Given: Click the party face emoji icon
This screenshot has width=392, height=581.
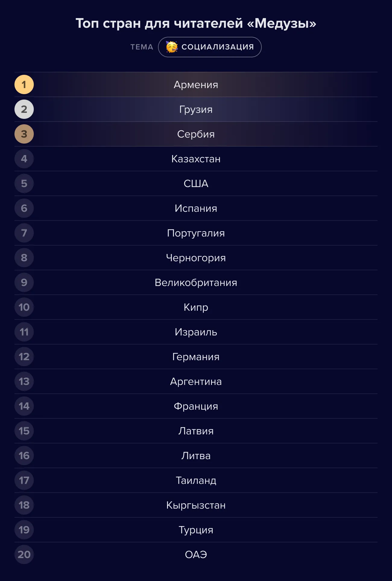Looking at the screenshot, I should [172, 47].
